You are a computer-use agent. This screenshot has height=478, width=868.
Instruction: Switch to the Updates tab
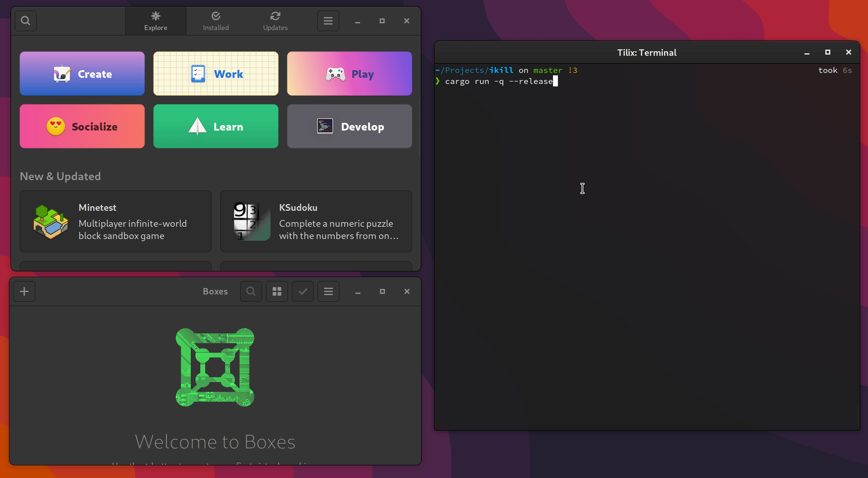[x=275, y=21]
